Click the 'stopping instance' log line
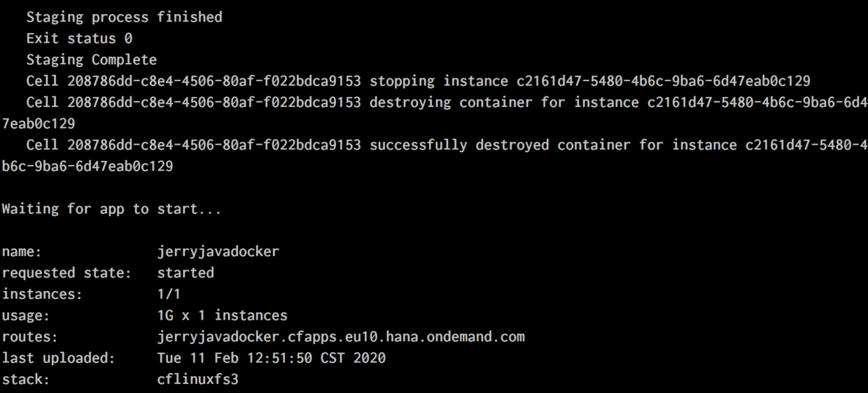This screenshot has height=393, width=868. 418,81
